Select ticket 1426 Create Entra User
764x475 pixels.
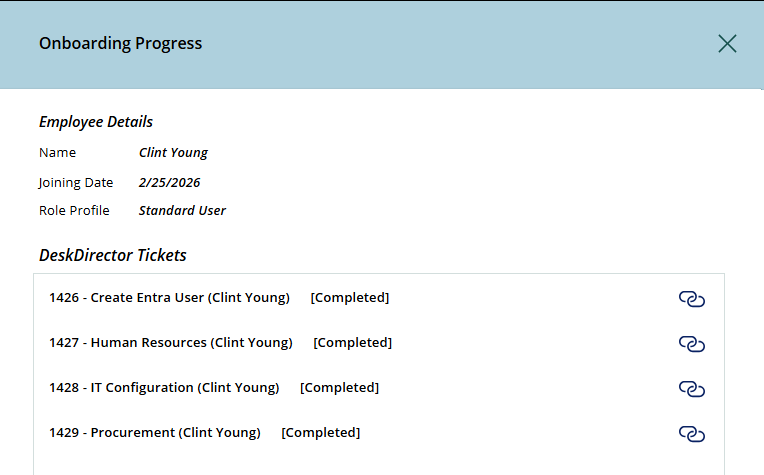[169, 297]
